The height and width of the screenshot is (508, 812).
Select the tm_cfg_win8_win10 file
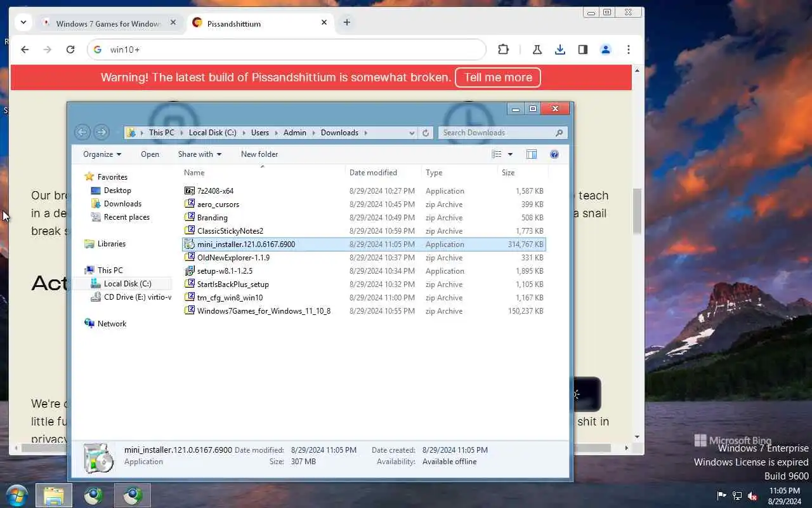tap(363, 297)
